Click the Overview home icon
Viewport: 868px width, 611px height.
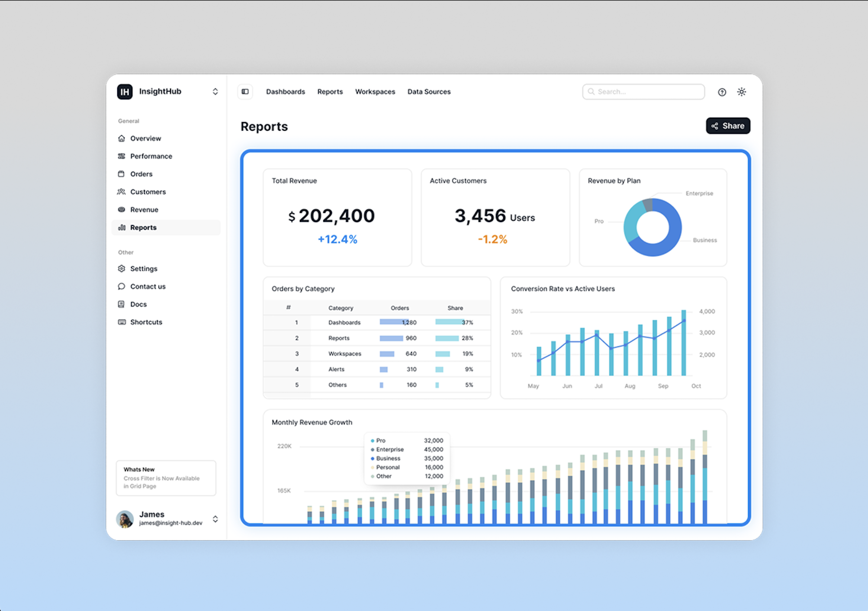122,138
